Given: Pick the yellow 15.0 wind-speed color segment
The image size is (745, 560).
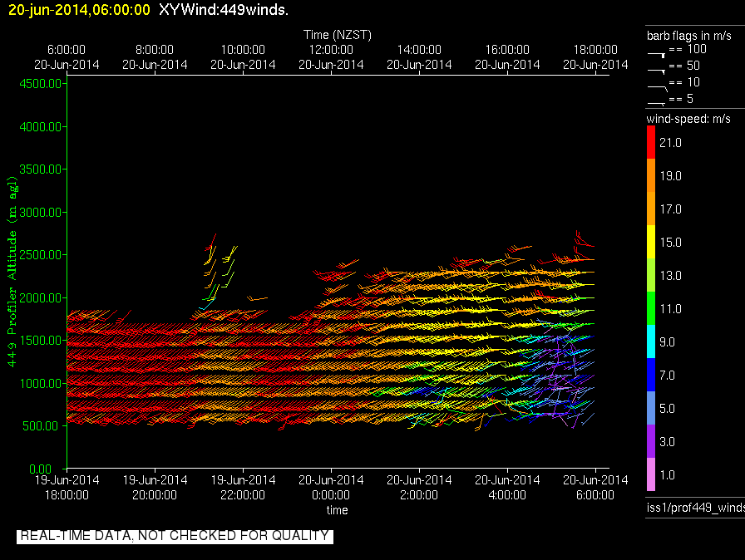Looking at the screenshot, I should (x=651, y=242).
